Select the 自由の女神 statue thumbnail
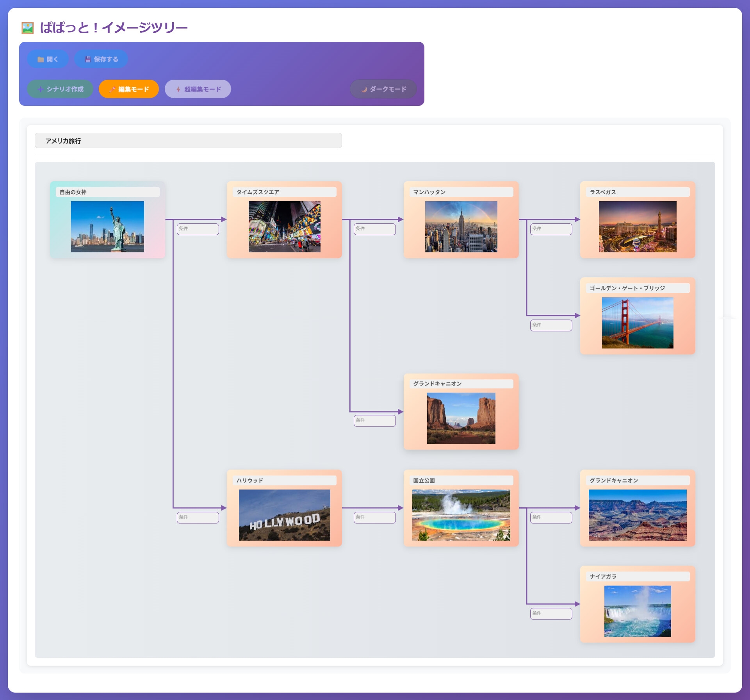 (x=107, y=227)
